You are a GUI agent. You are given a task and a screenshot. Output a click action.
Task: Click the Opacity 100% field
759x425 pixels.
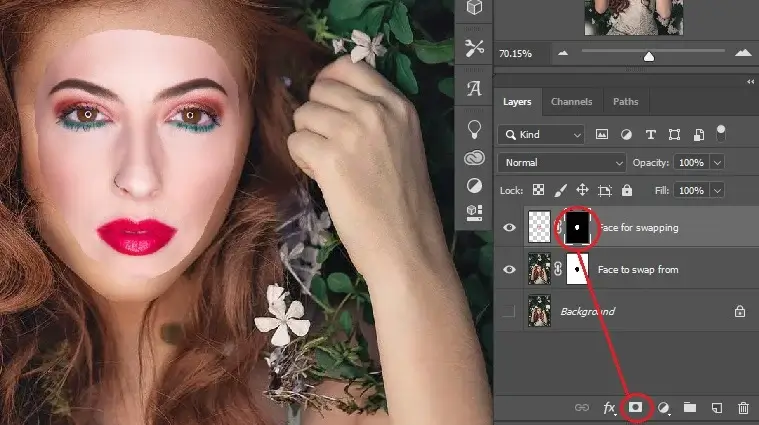point(691,163)
